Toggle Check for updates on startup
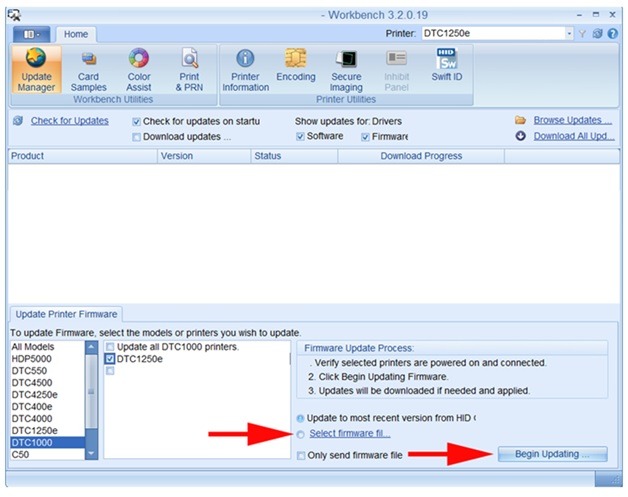This screenshot has width=628, height=497. pos(137,121)
